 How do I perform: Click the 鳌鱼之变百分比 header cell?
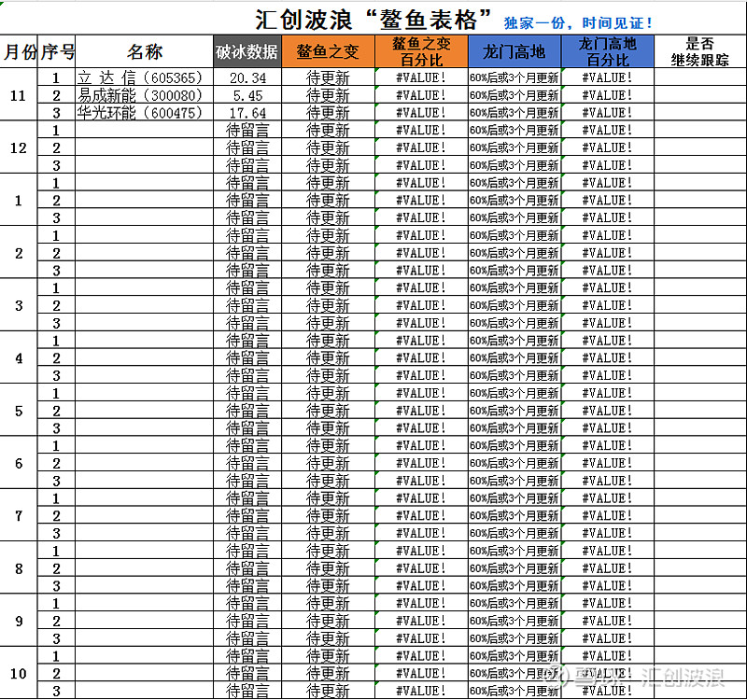click(422, 51)
